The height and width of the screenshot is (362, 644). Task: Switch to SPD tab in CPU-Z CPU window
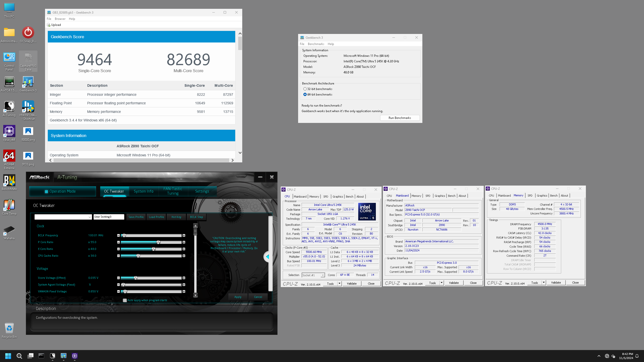click(x=326, y=197)
